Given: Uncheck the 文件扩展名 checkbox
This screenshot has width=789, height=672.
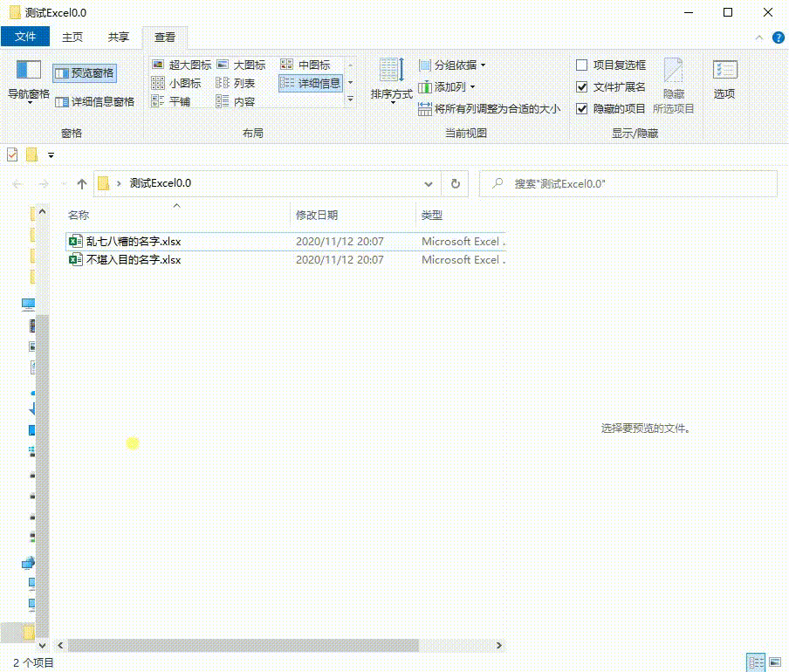Looking at the screenshot, I should point(581,87).
